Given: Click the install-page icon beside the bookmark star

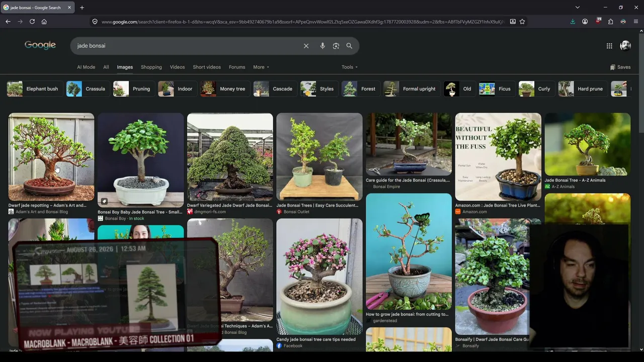Looking at the screenshot, I should pos(513,22).
